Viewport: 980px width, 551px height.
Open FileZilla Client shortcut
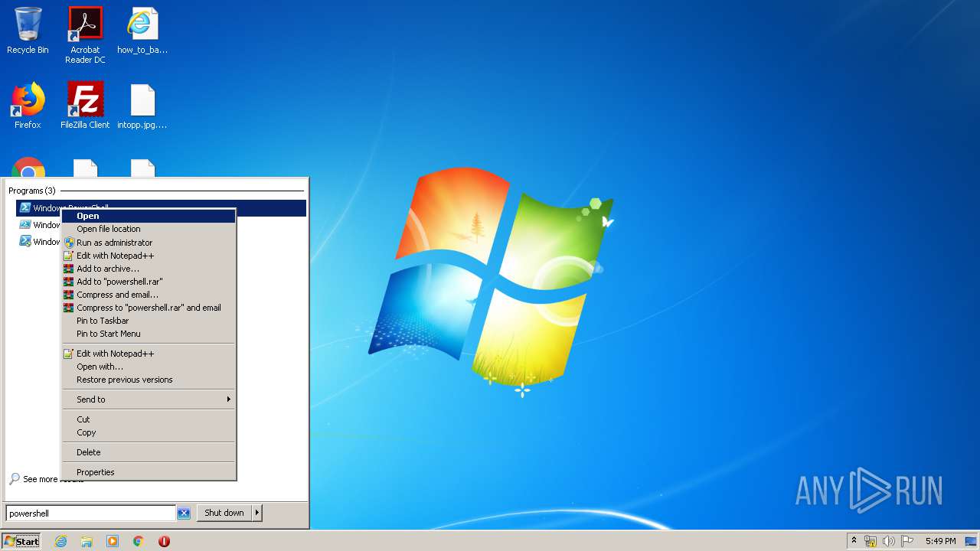point(85,105)
